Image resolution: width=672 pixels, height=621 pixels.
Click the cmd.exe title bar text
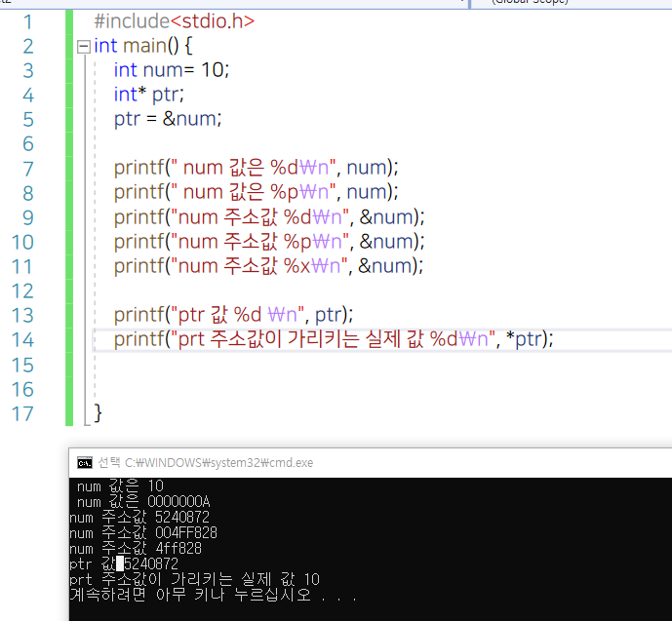tap(205, 463)
